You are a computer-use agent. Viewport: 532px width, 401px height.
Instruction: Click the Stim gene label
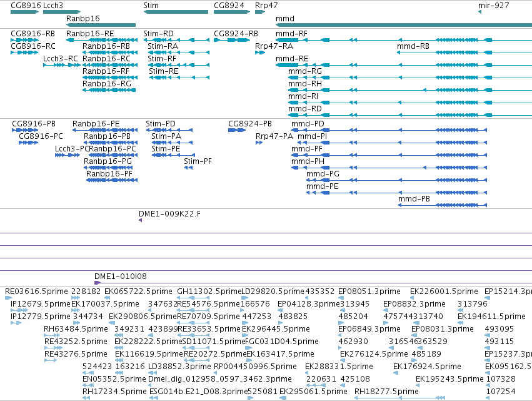pos(151,6)
